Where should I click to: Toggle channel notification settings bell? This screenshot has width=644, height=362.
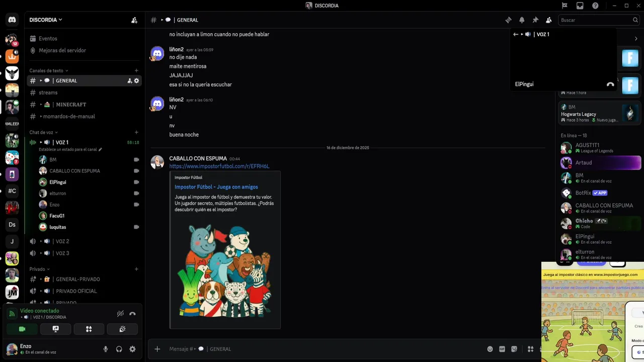[522, 20]
